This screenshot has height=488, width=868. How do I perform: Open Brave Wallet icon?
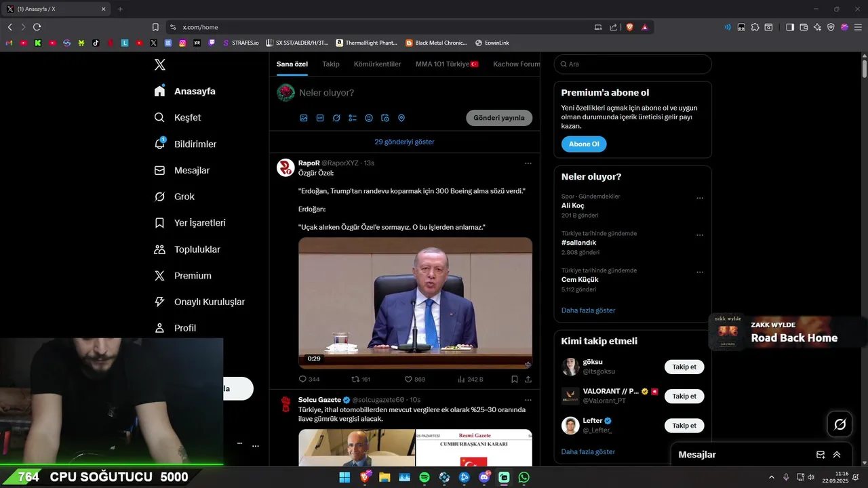(804, 27)
